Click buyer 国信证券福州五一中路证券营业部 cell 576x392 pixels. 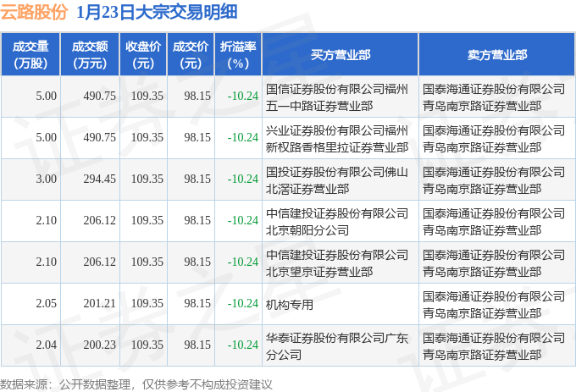[x=341, y=97]
